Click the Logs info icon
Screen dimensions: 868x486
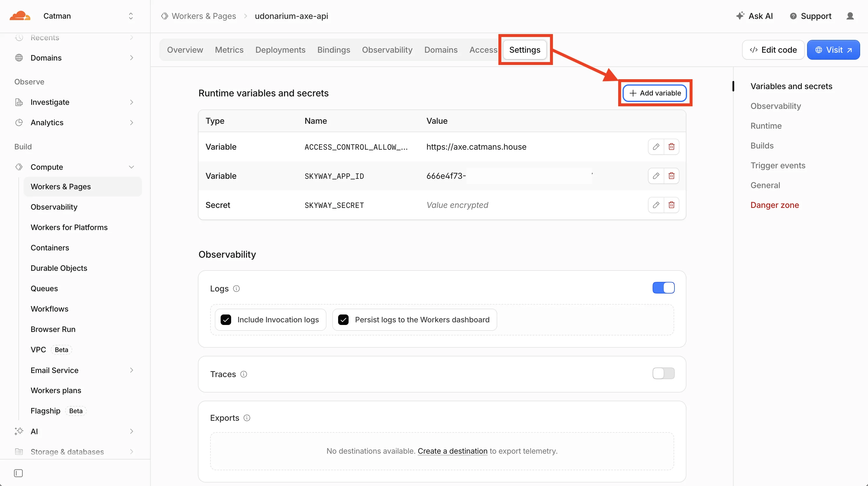coord(237,289)
